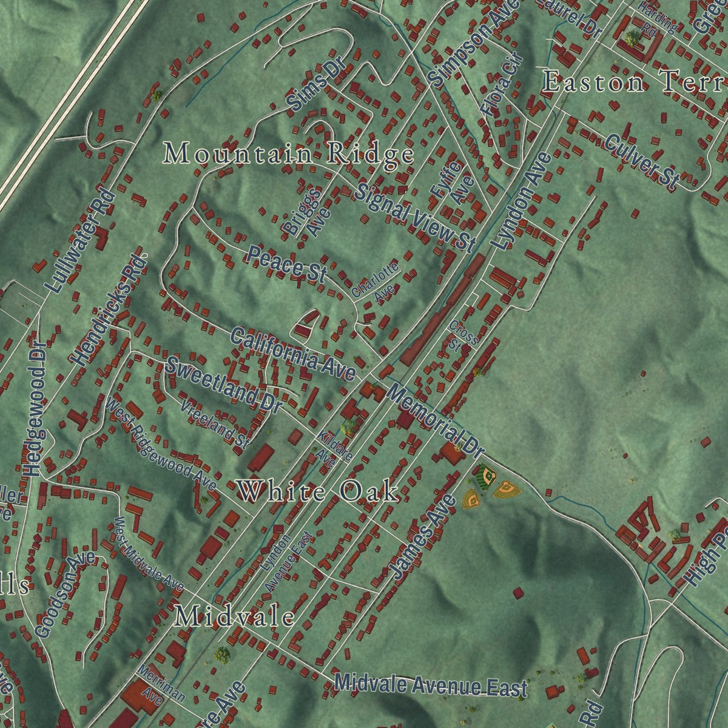Select the Sims Dr label
This screenshot has height=728, width=728.
point(317,85)
